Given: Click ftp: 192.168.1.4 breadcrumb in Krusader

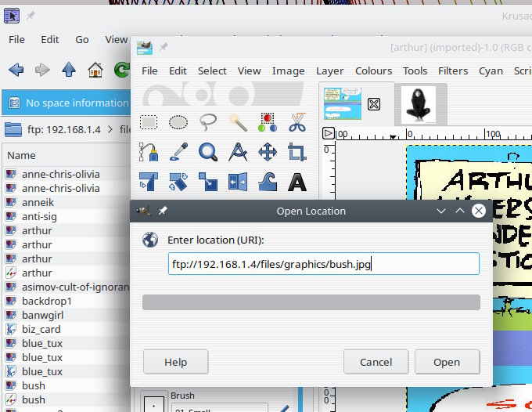Looking at the screenshot, I should coord(64,129).
